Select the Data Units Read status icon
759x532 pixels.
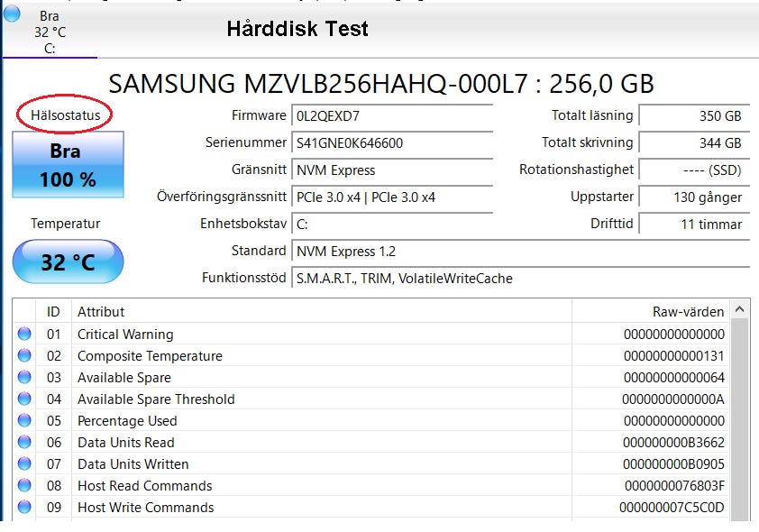point(23,443)
